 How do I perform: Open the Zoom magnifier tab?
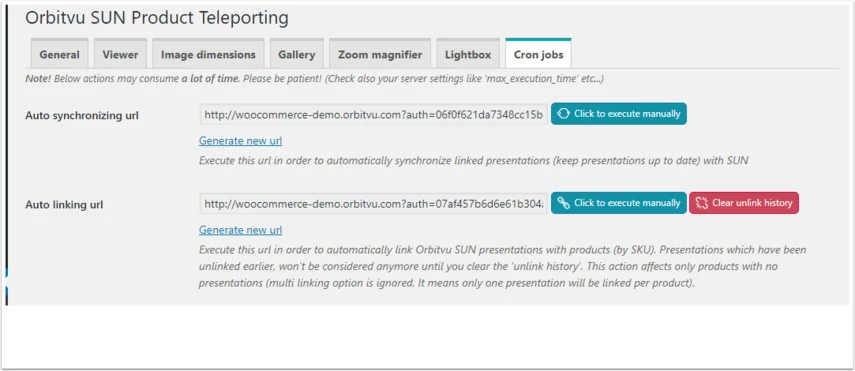coord(380,55)
